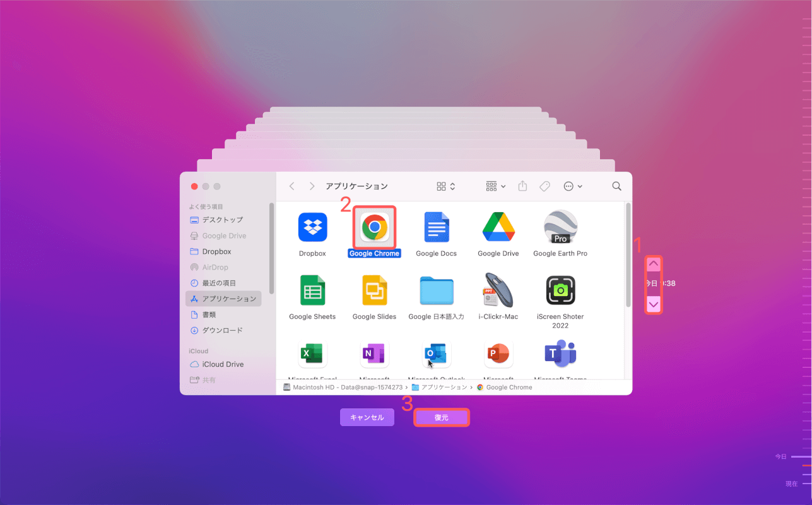
Task: Select アプリケーション in the sidebar
Action: 223,299
